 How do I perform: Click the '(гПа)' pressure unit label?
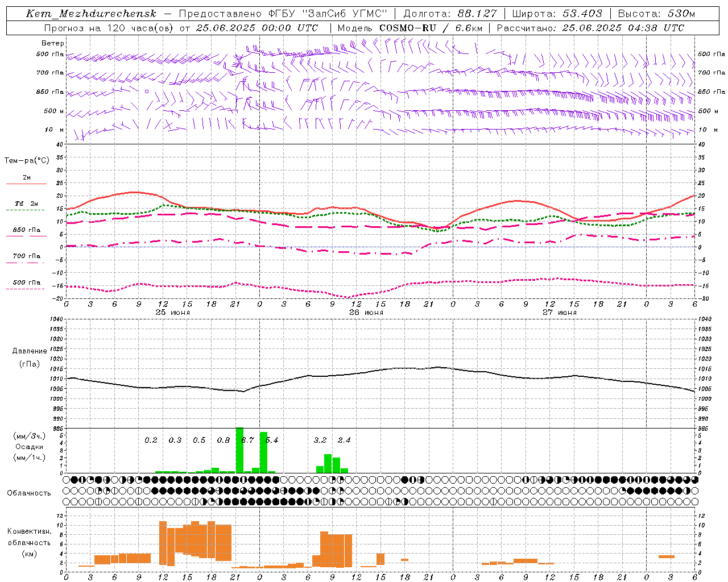click(30, 364)
